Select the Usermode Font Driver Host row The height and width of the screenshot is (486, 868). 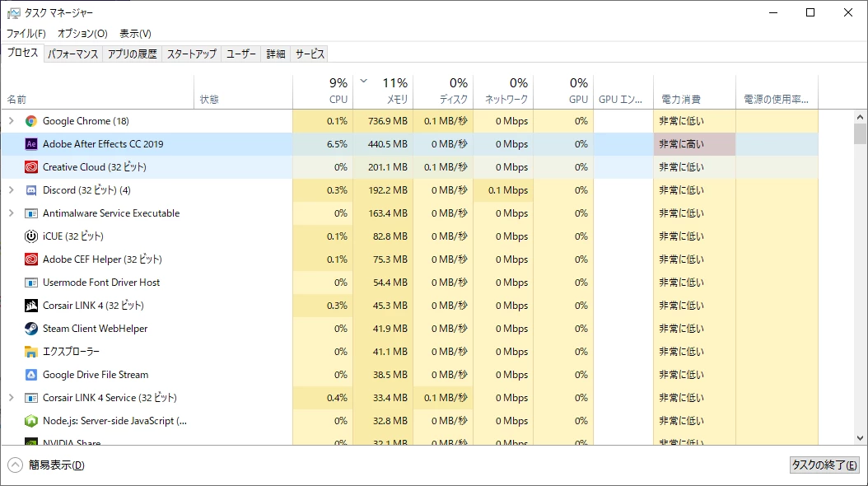tap(409, 283)
